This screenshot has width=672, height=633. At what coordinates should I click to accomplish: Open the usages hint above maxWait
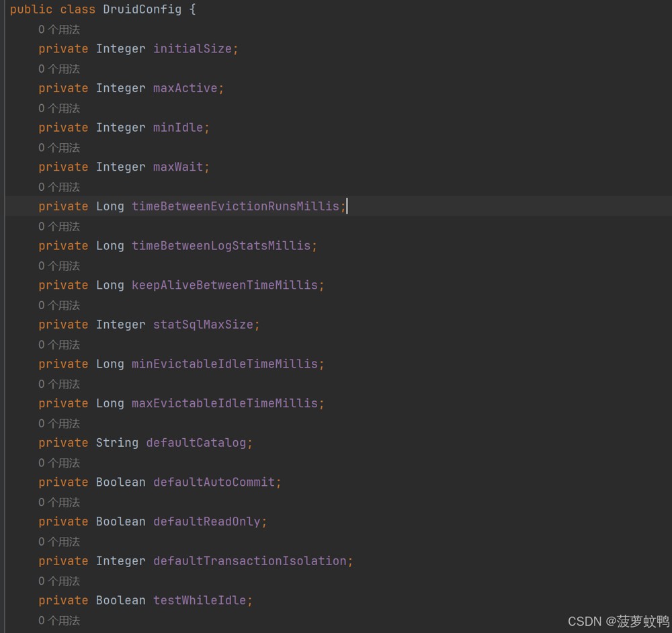click(x=59, y=148)
